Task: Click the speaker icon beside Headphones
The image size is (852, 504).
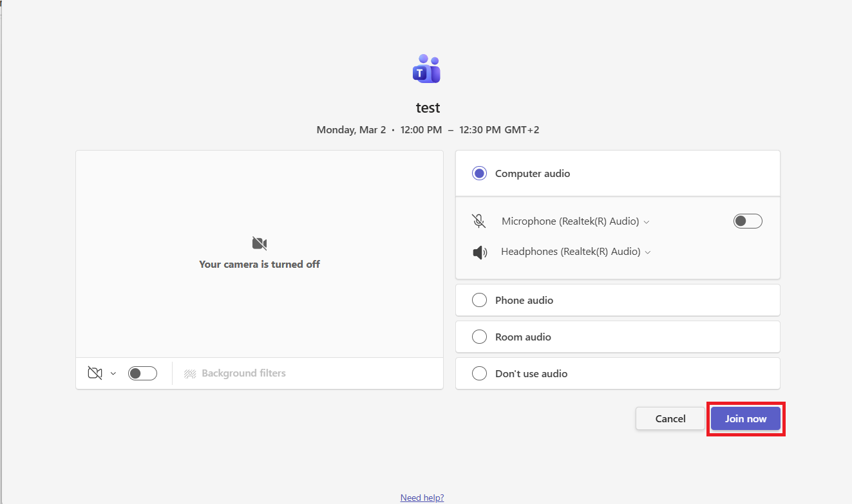Action: (480, 252)
